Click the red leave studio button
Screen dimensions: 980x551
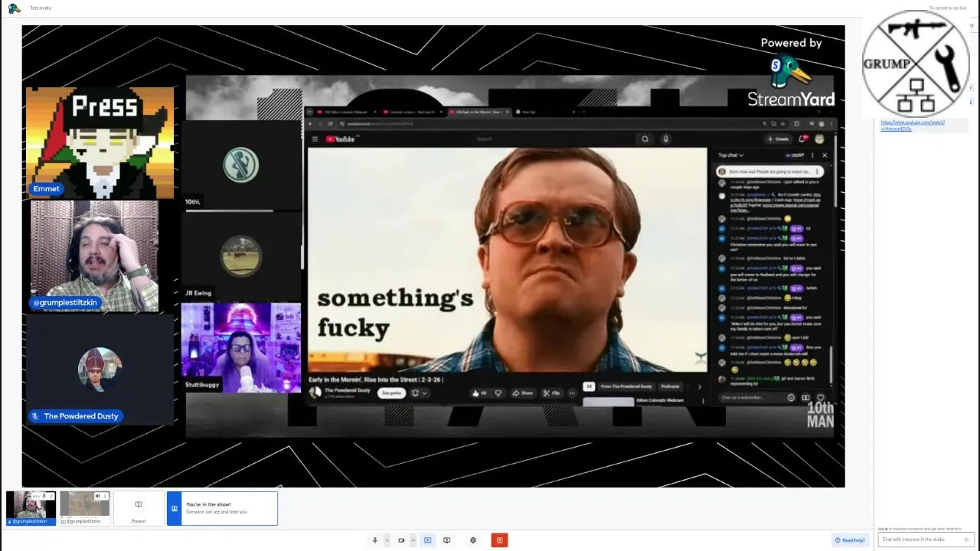coord(499,540)
